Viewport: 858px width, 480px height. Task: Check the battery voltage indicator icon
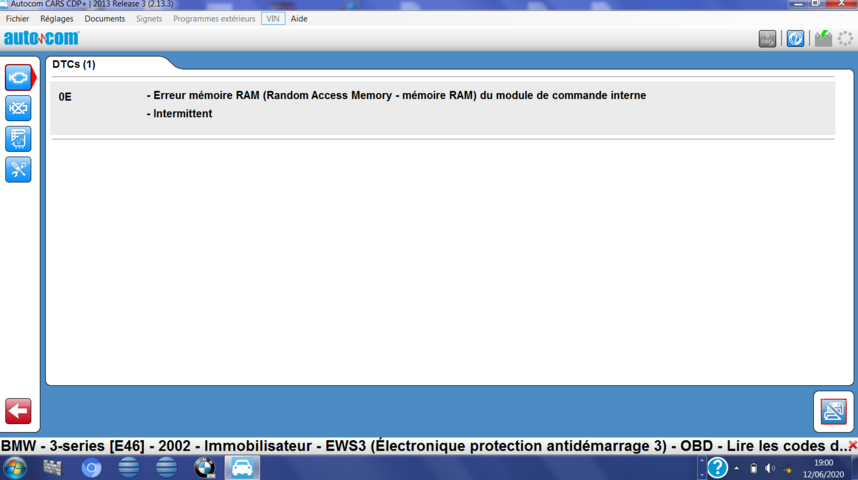[x=823, y=39]
